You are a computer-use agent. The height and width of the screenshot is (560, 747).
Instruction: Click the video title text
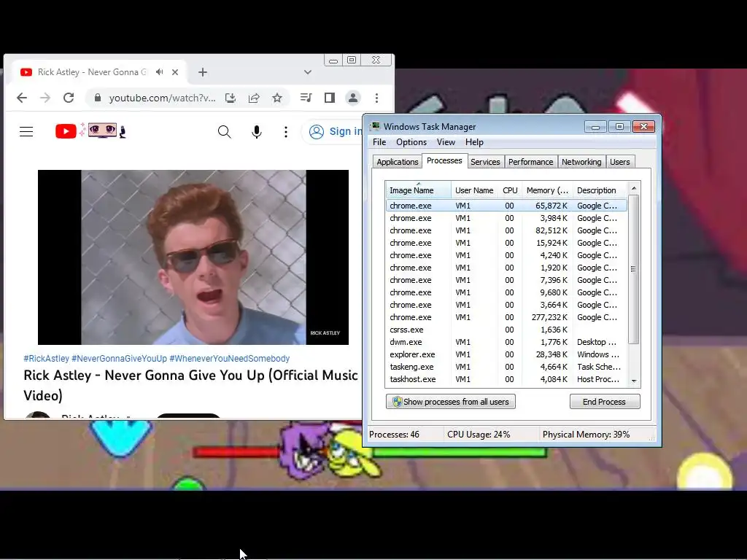[x=190, y=385]
